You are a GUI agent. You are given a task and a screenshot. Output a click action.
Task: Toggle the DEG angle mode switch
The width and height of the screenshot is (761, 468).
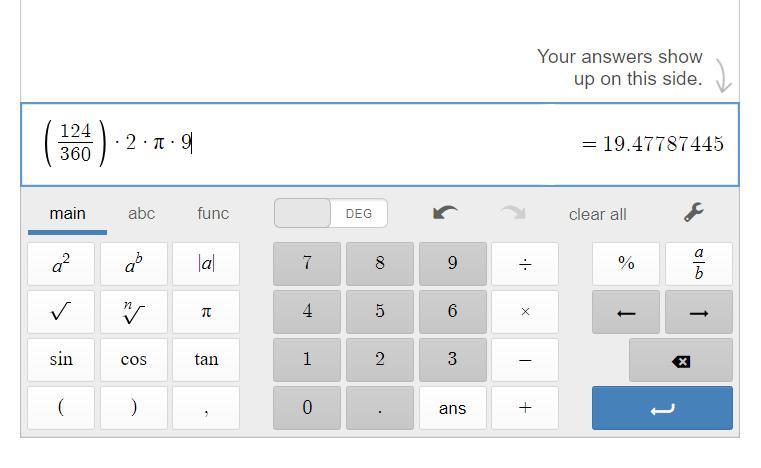[x=331, y=213]
